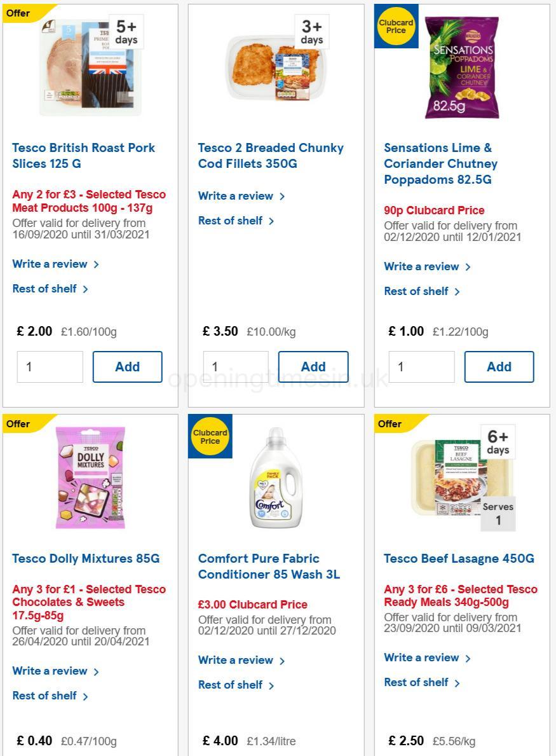Click the 6+ days badge on Beef Lasagne
This screenshot has height=756, width=556.
point(498,442)
